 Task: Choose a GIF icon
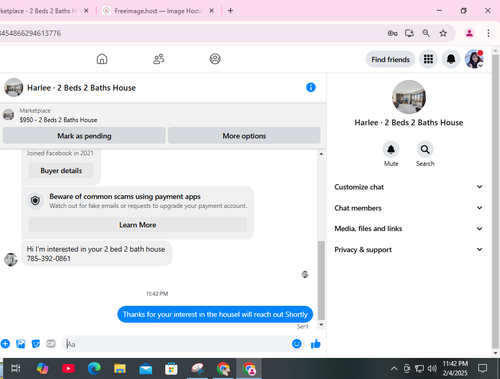51,344
